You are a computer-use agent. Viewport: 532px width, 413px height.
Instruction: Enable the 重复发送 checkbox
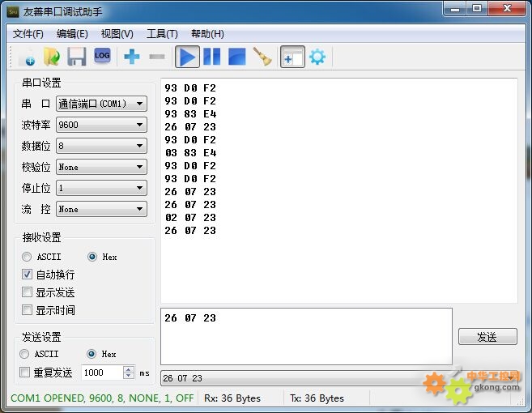click(46, 373)
